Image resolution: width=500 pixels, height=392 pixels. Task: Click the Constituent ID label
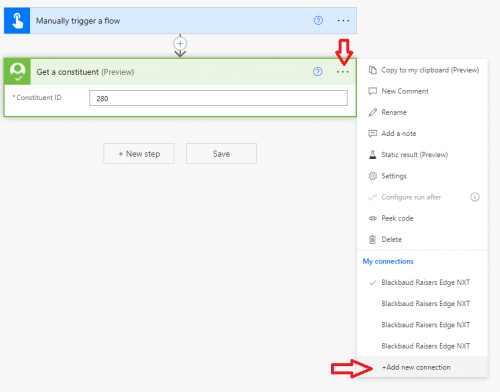point(39,98)
